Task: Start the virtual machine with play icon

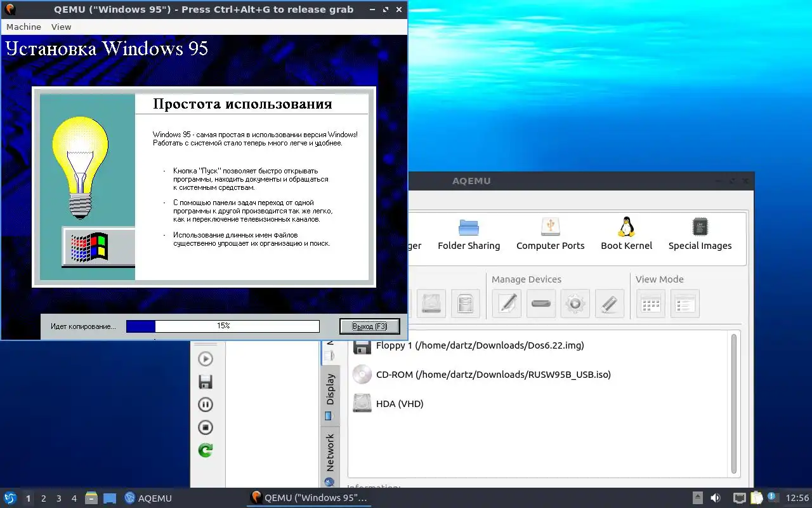Action: coord(206,359)
